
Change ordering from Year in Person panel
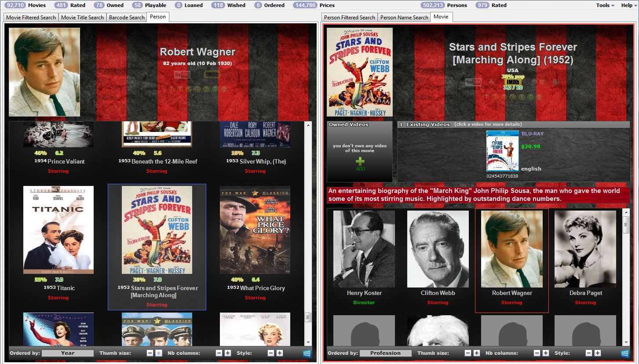pos(68,353)
